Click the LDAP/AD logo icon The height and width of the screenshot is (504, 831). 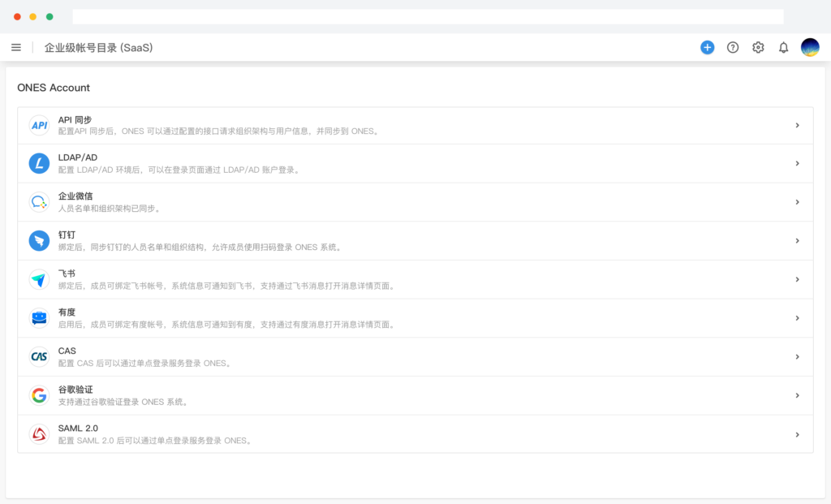tap(39, 164)
